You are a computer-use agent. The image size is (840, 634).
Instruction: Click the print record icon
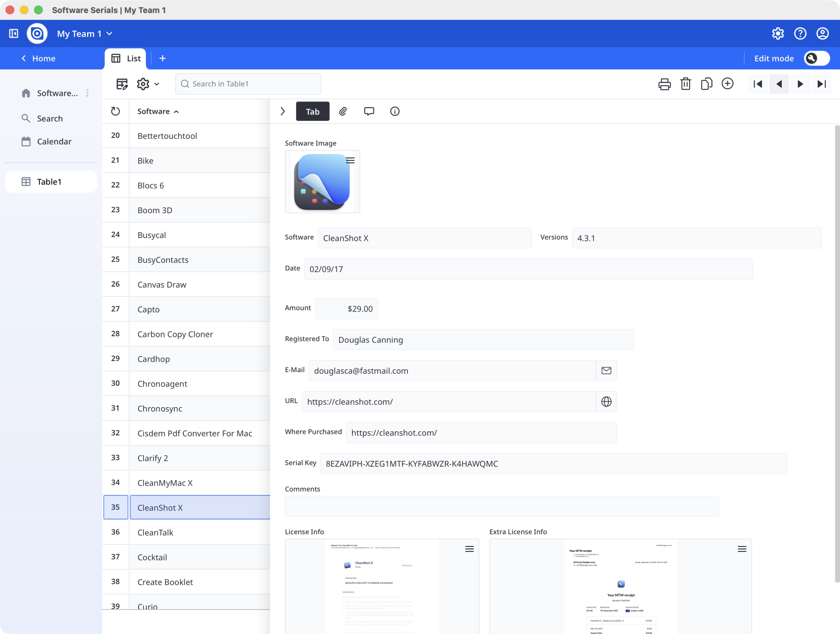pyautogui.click(x=664, y=84)
